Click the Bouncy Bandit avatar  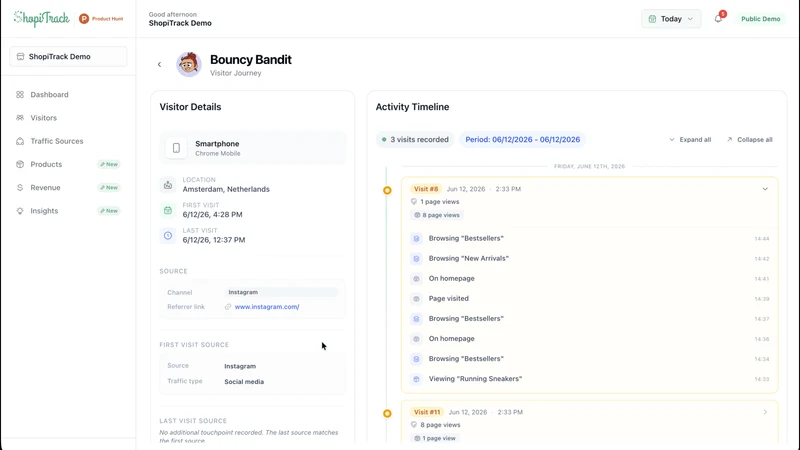click(x=189, y=64)
